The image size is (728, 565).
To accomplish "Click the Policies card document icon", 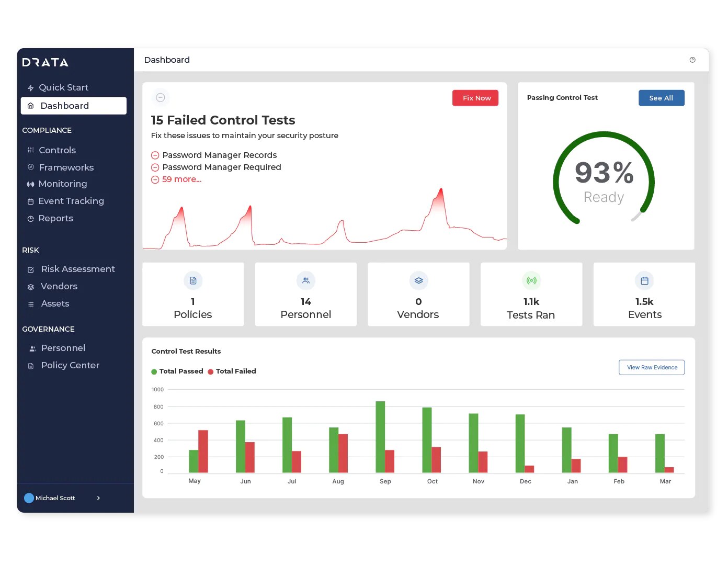I will tap(193, 280).
